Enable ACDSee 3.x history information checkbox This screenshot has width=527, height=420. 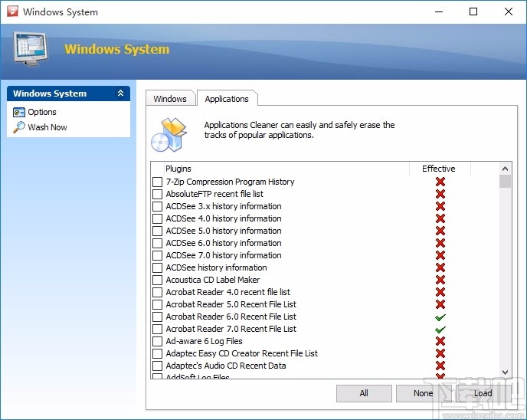tap(157, 206)
